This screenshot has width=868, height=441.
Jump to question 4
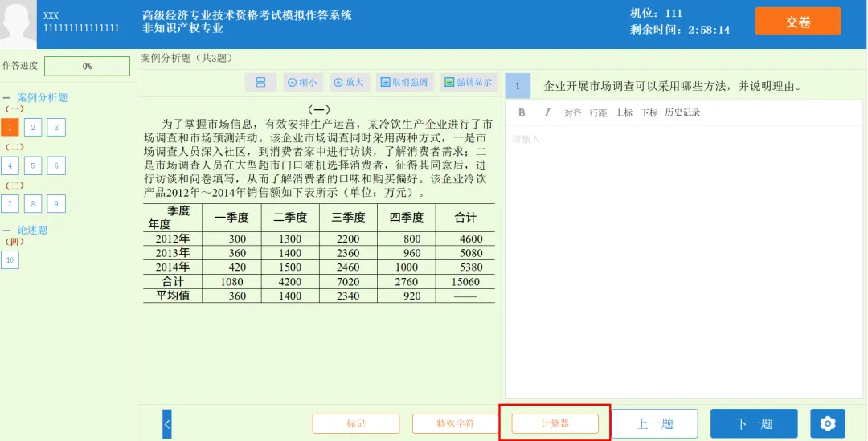(10, 165)
